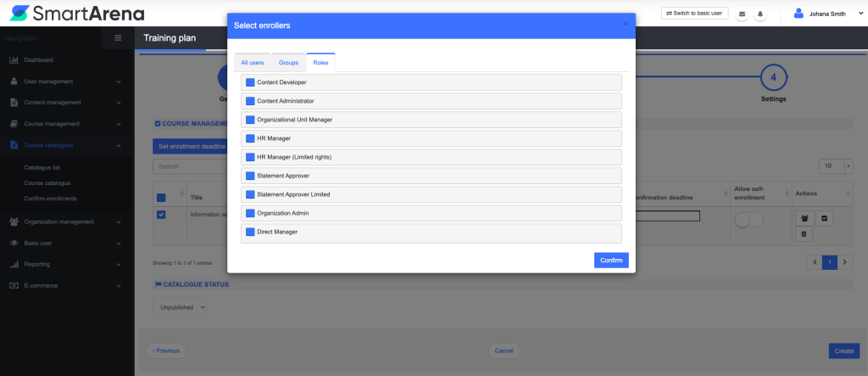The width and height of the screenshot is (868, 376).
Task: Click the Cancel button
Action: [504, 351]
